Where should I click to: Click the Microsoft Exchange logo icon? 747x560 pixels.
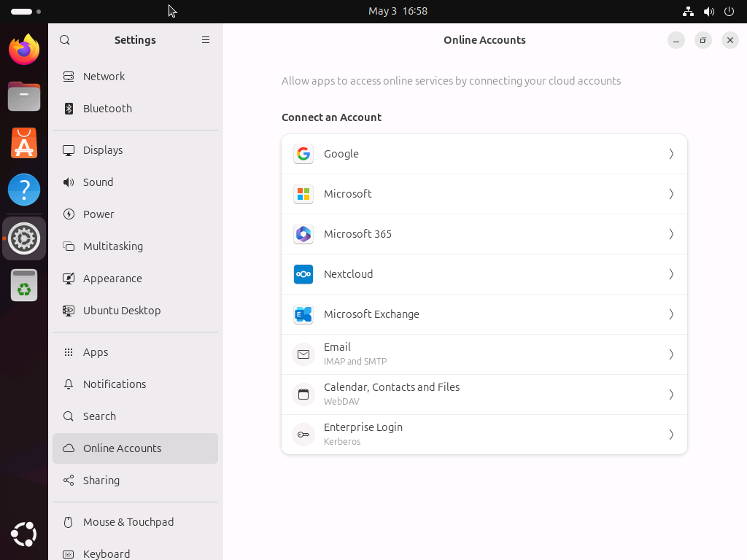303,314
